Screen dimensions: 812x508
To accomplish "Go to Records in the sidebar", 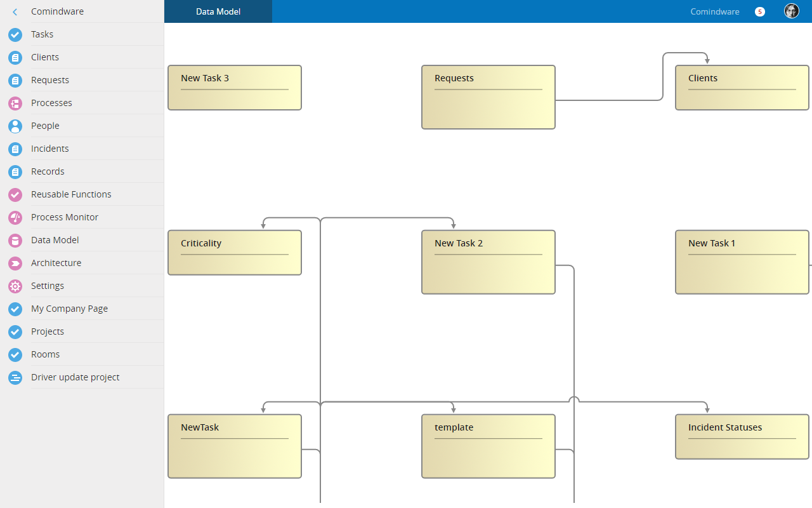I will click(82, 171).
